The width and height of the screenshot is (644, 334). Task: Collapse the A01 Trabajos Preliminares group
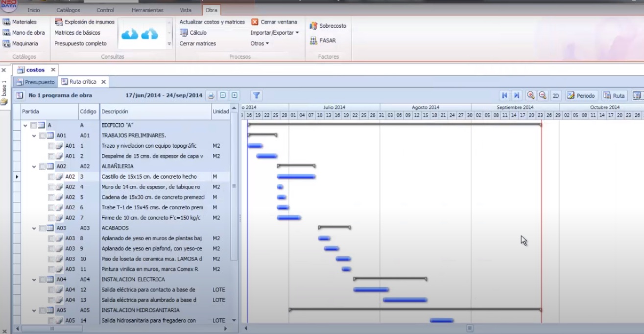click(x=34, y=136)
